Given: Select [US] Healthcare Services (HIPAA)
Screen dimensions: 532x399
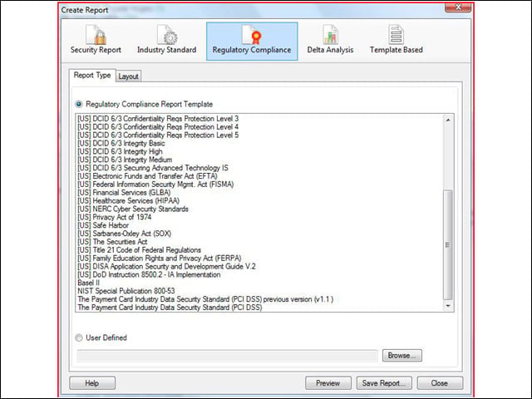Looking at the screenshot, I should click(x=129, y=200).
